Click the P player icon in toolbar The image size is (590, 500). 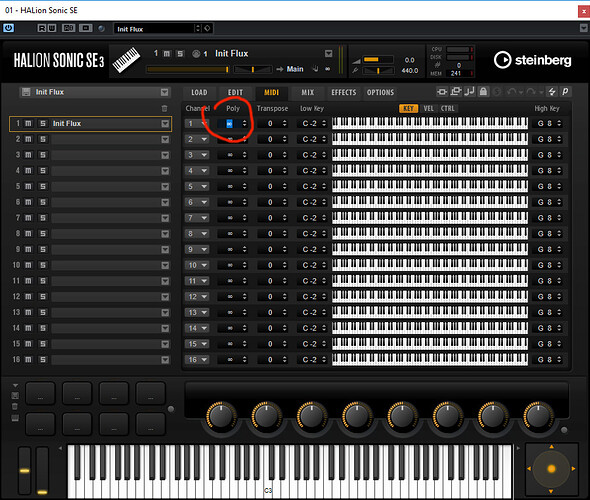click(565, 91)
